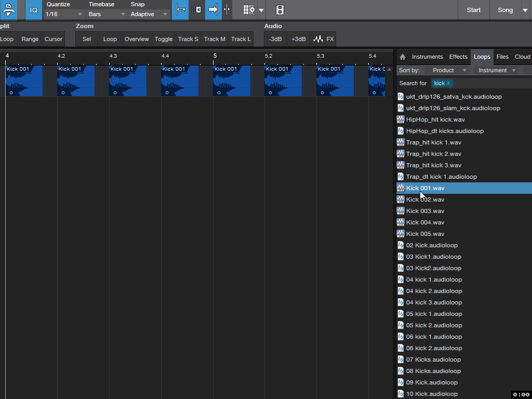
Task: Set track height with Track M
Action: [215, 39]
